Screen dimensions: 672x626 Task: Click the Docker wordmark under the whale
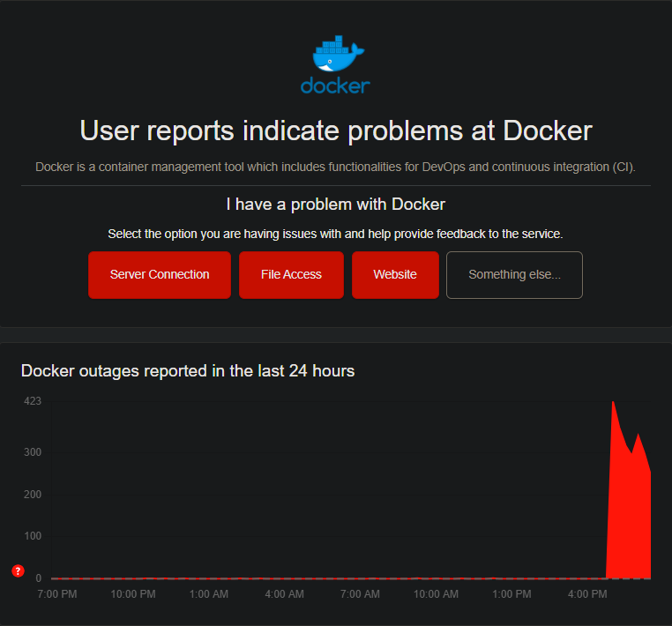[335, 86]
